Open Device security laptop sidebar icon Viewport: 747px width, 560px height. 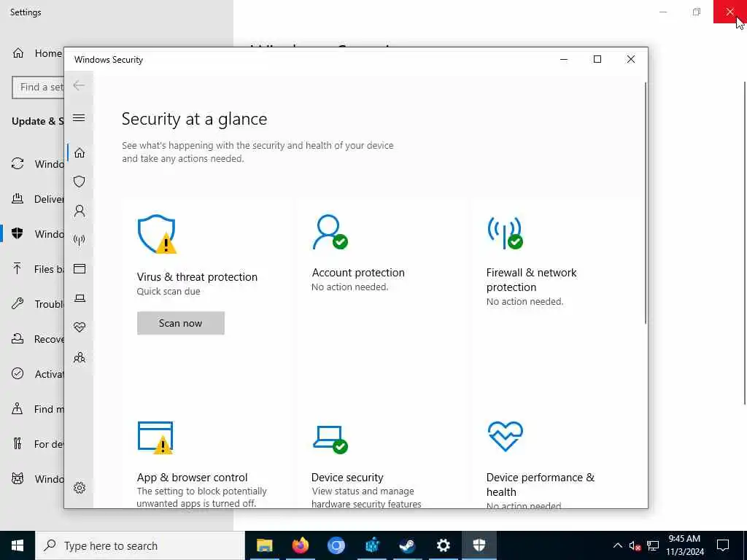click(80, 298)
